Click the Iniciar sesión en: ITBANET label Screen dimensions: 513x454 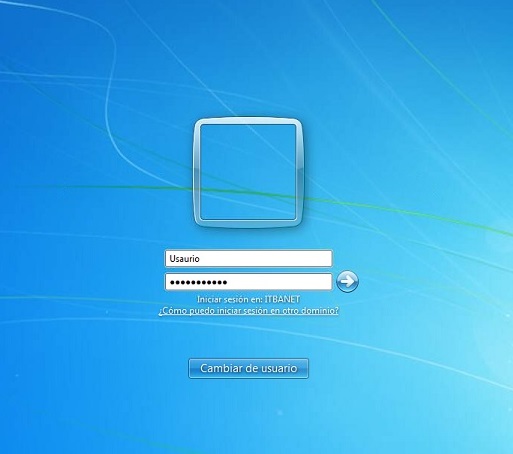(x=249, y=299)
